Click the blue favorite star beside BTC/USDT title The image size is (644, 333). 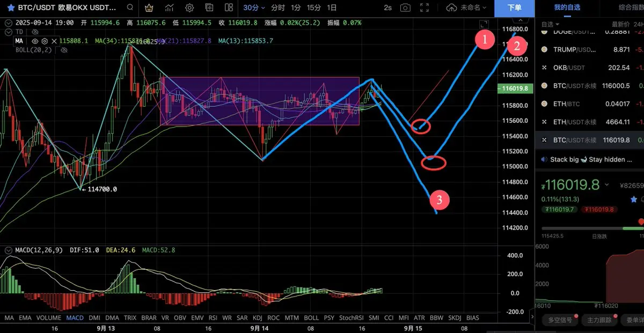point(10,8)
